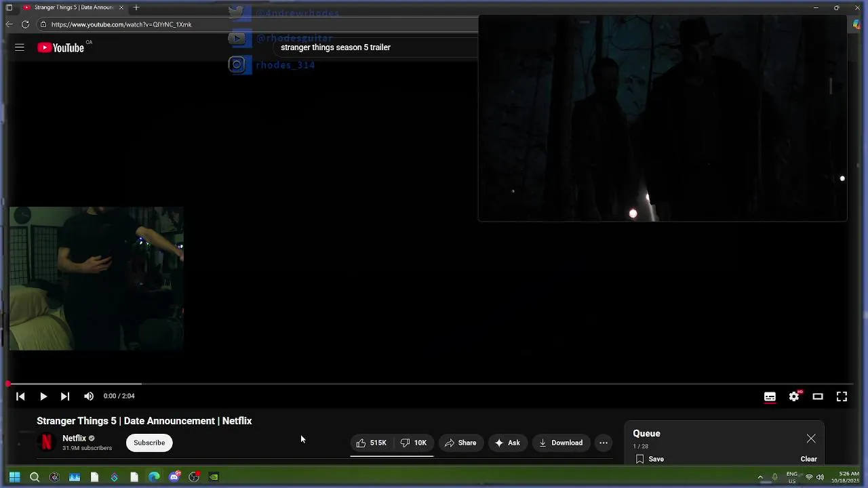Switch to theater mode view
Image resolution: width=868 pixels, height=488 pixels.
(818, 397)
